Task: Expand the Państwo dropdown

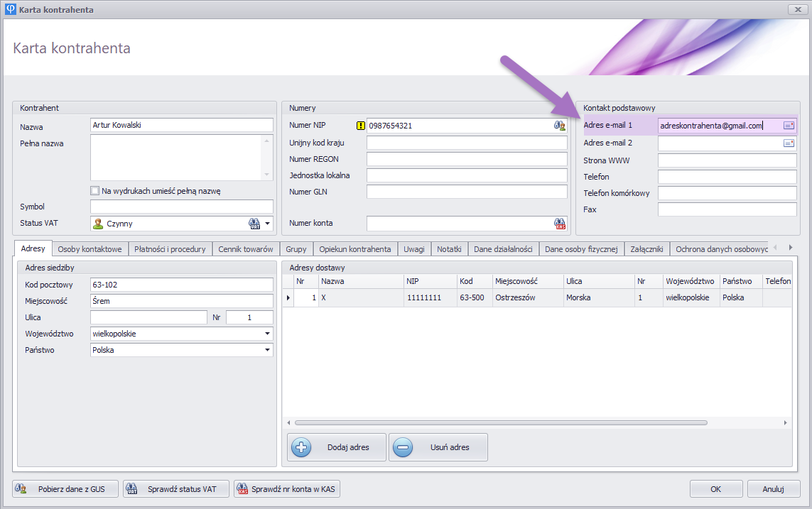Action: pos(267,350)
